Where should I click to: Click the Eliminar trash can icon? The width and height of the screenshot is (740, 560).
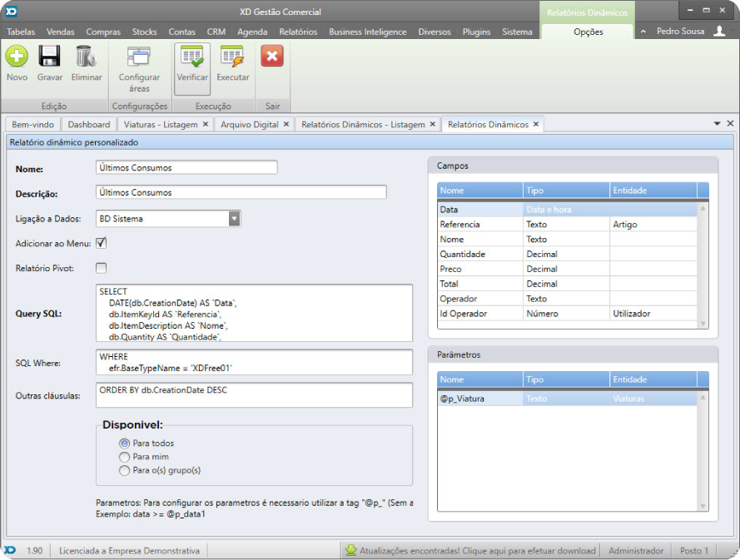[x=86, y=57]
